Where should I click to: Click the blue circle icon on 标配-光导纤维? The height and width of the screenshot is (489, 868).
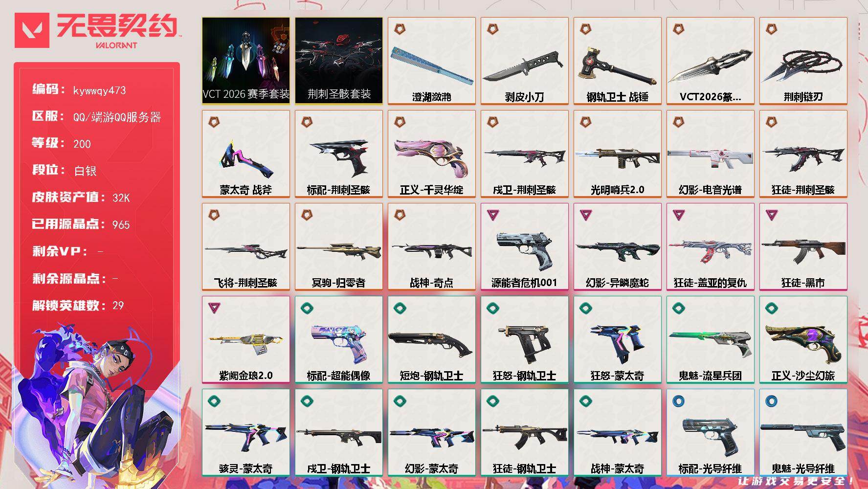(x=679, y=401)
